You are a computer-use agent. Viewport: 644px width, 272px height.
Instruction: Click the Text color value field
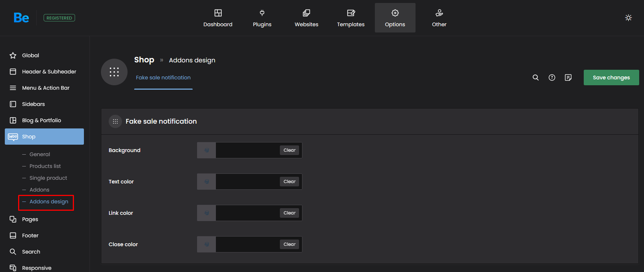click(x=248, y=182)
